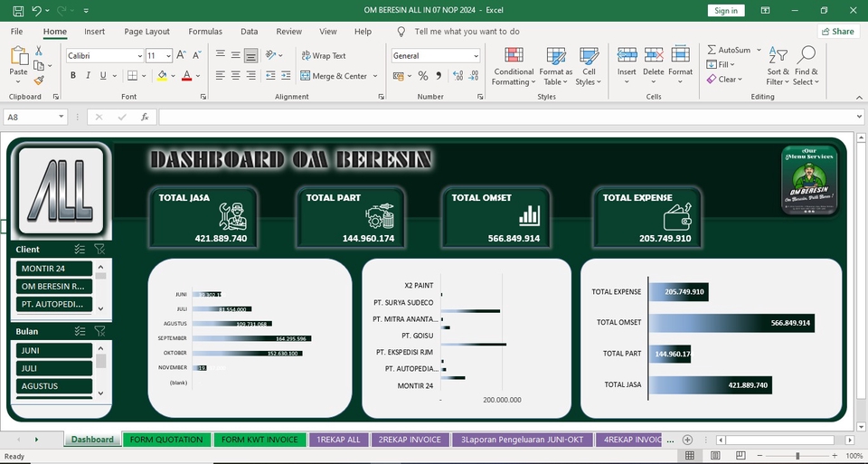The width and height of the screenshot is (868, 464).
Task: Expand the number format dropdown
Action: [x=476, y=56]
